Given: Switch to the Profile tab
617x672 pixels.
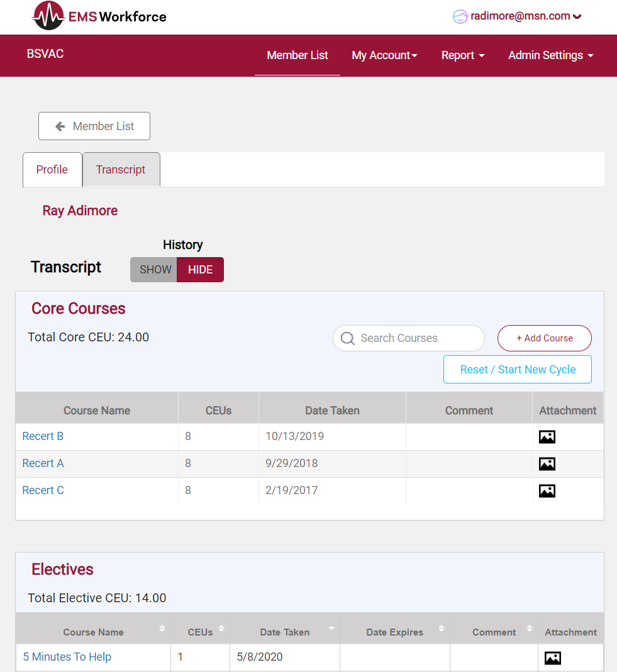Looking at the screenshot, I should tap(52, 169).
